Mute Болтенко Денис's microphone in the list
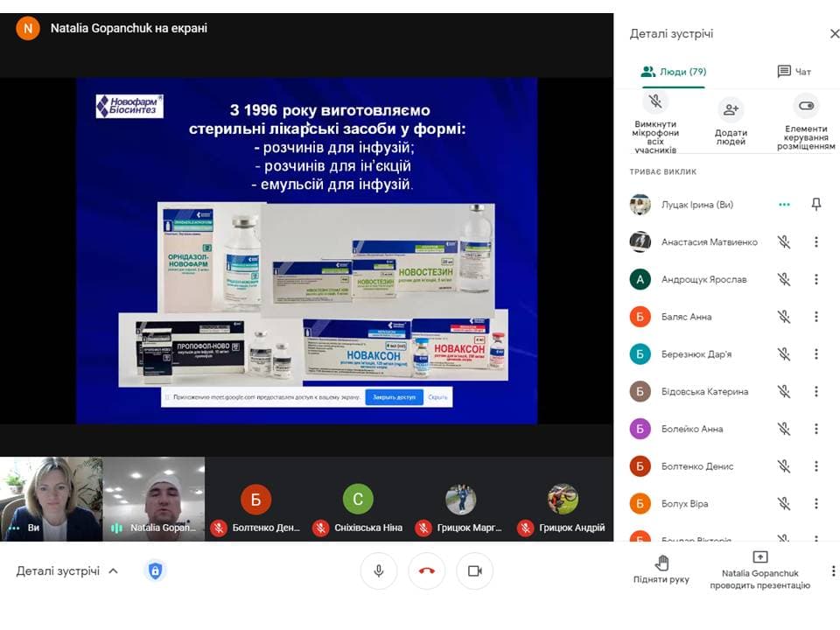 [x=784, y=466]
